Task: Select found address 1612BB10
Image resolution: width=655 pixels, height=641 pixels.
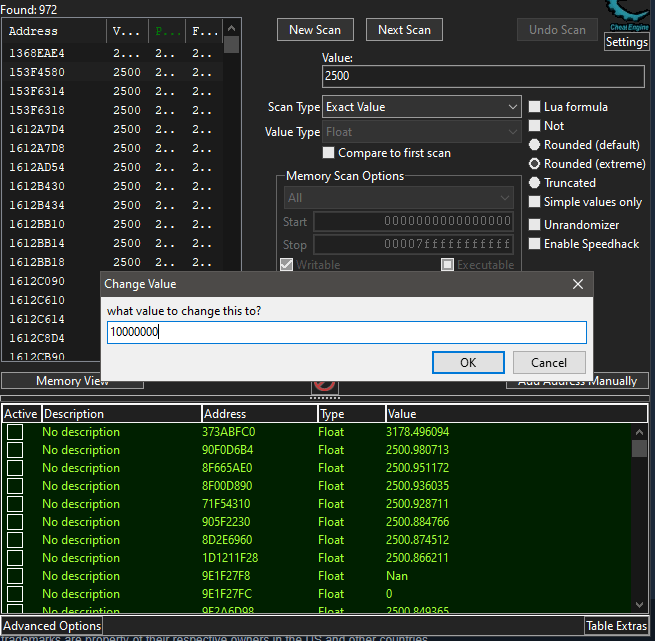Action: [x=37, y=224]
